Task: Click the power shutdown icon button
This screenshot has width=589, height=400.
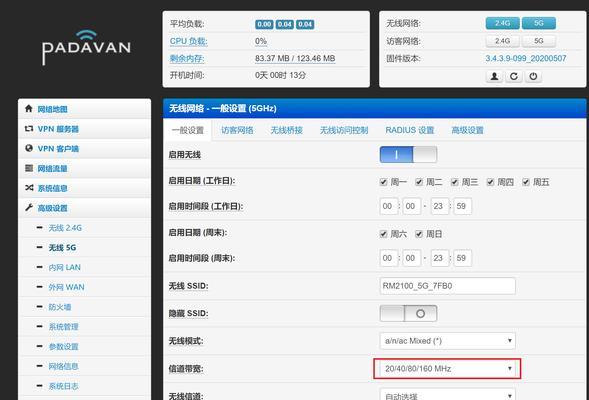Action: click(533, 77)
